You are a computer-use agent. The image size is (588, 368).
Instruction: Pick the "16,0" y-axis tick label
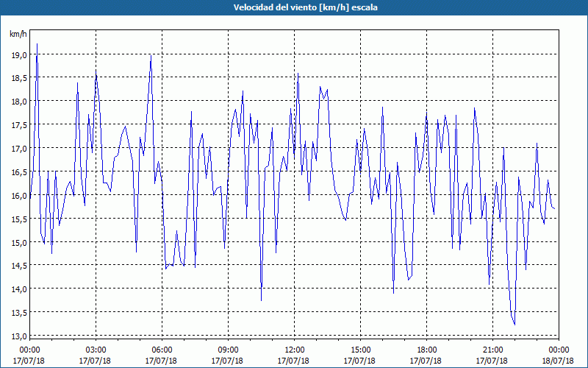click(20, 195)
